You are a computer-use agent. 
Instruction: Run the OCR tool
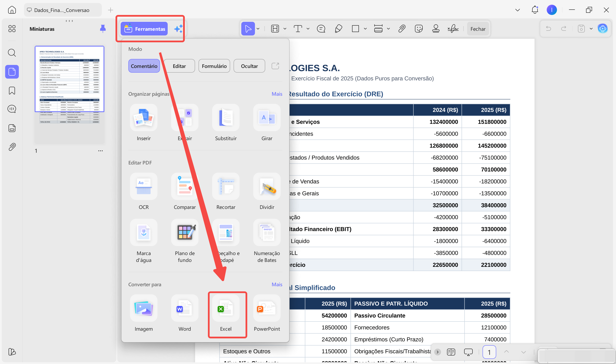click(144, 191)
